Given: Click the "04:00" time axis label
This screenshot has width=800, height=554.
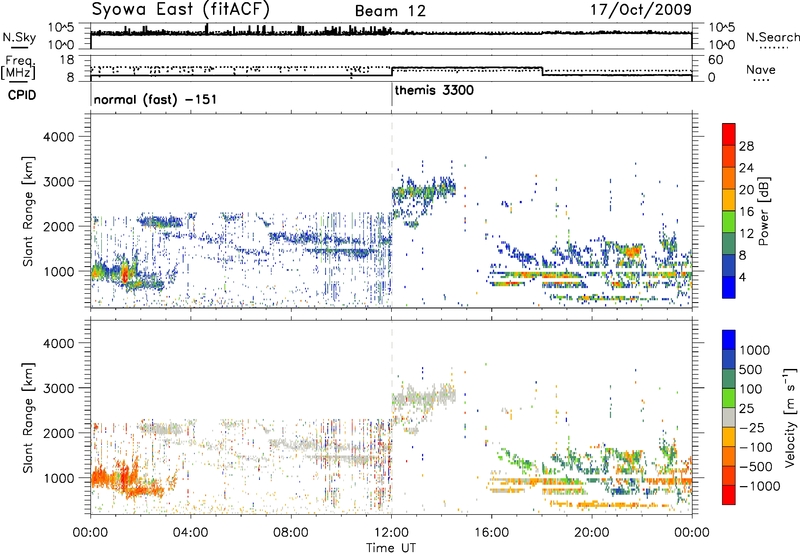Looking at the screenshot, I should (190, 533).
